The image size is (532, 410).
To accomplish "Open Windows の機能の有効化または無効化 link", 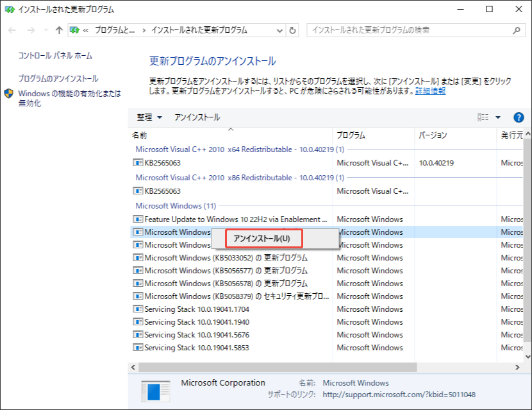I will pos(70,98).
